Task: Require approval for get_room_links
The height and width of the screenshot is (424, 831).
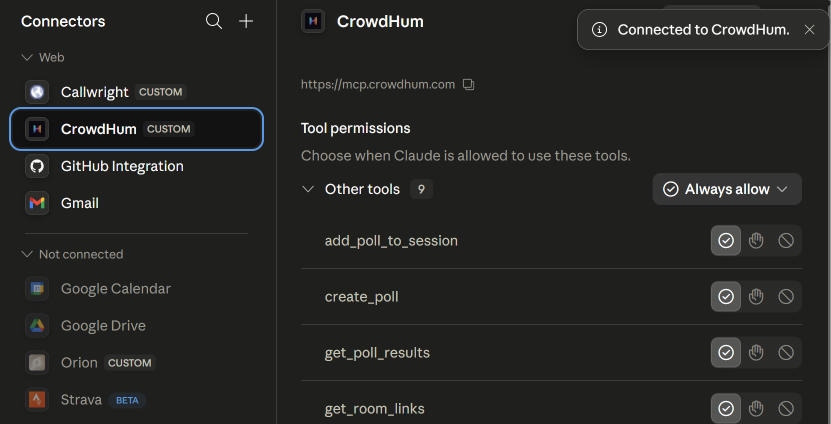Action: tap(756, 409)
